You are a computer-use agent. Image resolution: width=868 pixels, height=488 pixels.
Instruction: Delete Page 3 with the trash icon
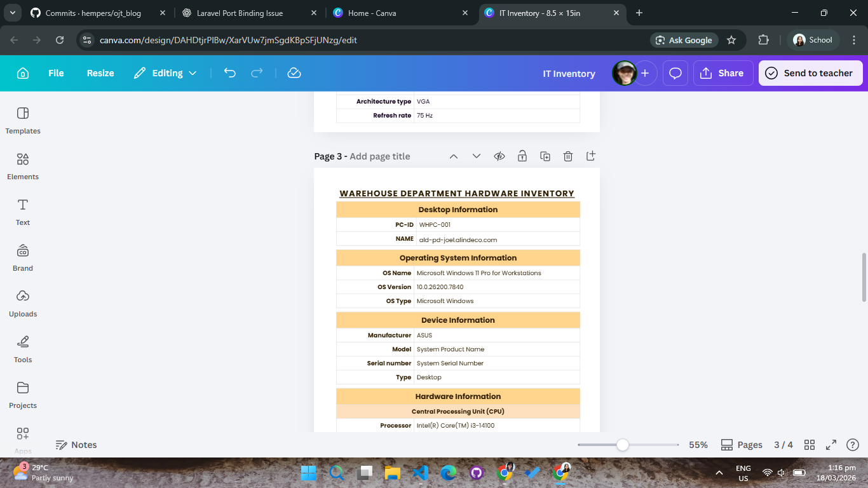pos(568,156)
